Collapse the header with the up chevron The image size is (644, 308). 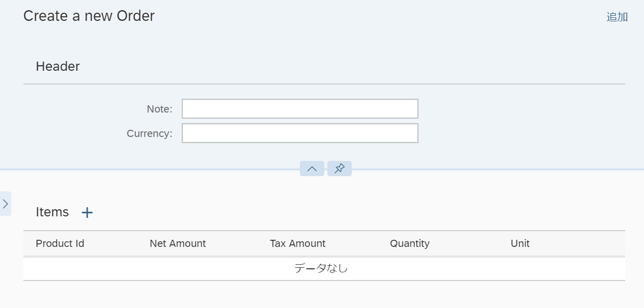tap(312, 169)
